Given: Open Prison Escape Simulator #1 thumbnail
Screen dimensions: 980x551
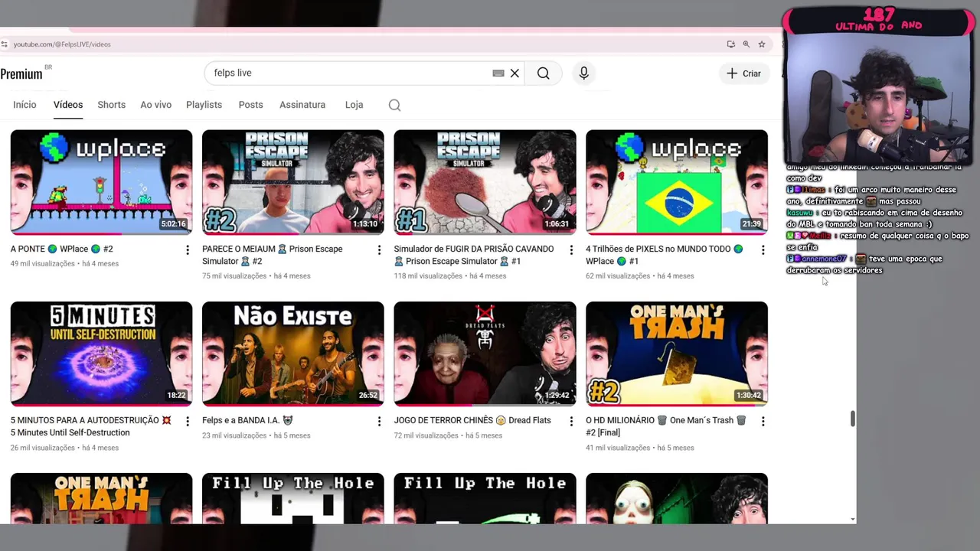Looking at the screenshot, I should [x=485, y=181].
